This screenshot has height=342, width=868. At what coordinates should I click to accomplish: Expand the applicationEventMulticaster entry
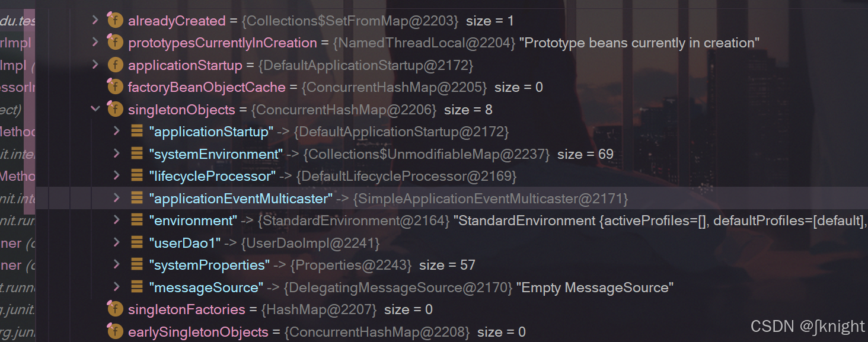116,198
